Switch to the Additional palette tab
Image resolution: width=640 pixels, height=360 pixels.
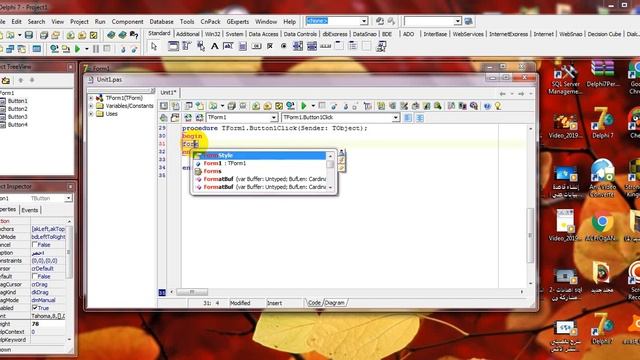click(x=188, y=34)
